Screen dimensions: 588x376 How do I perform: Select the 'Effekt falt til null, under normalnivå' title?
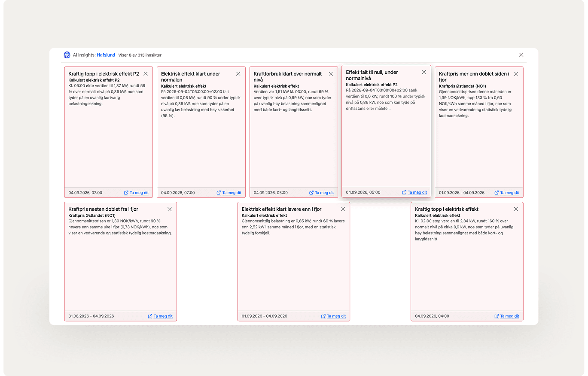click(x=372, y=75)
